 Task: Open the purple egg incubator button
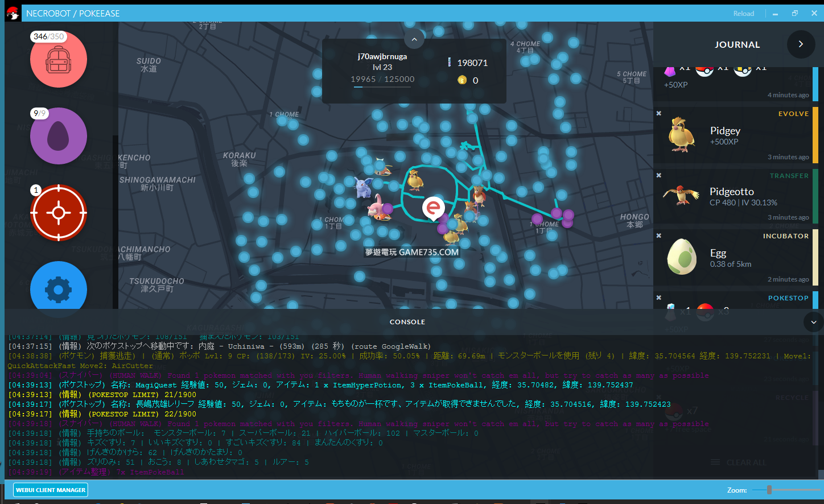click(x=59, y=136)
